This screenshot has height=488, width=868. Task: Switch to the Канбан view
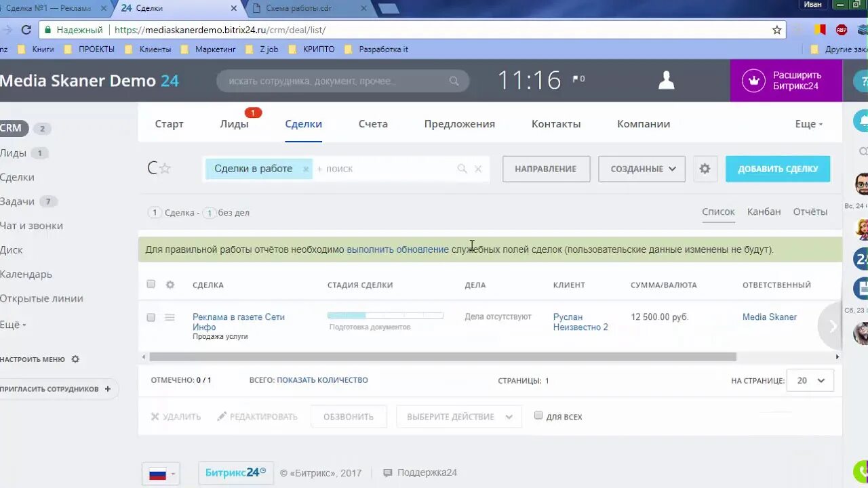click(x=764, y=211)
